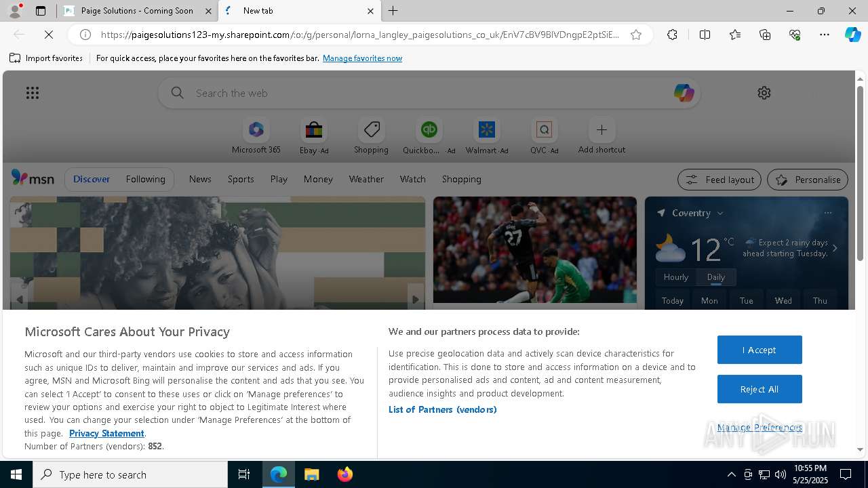Image resolution: width=868 pixels, height=488 pixels.
Task: Click the Search the web box
Action: click(x=429, y=93)
